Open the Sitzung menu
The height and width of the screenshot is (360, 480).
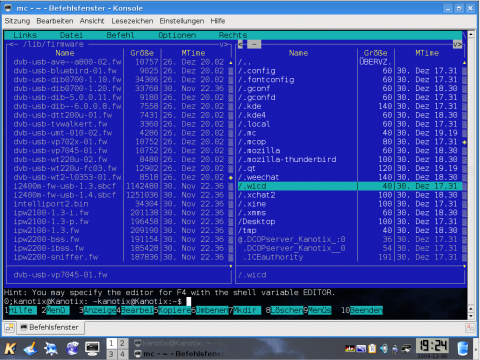pyautogui.click(x=17, y=21)
